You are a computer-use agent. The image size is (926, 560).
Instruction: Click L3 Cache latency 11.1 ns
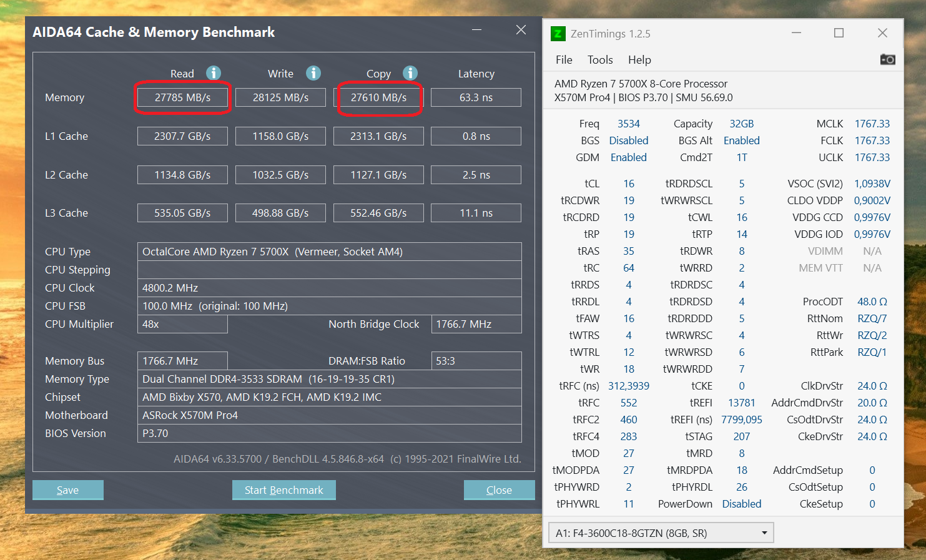coord(476,213)
